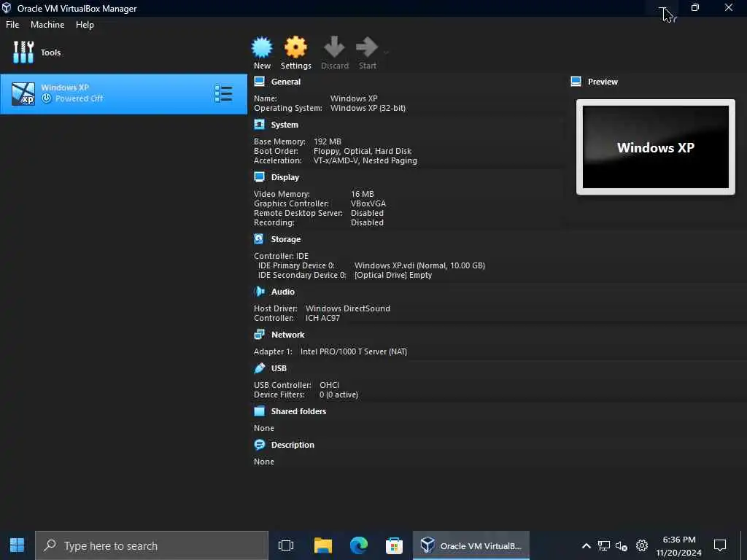The image size is (747, 560).
Task: Click 'Windows DirectSound' host driver value
Action: coord(347,308)
